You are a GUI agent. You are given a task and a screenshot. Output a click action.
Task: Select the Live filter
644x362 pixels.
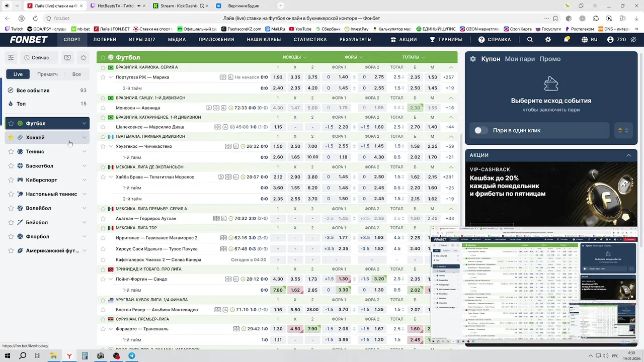click(18, 74)
